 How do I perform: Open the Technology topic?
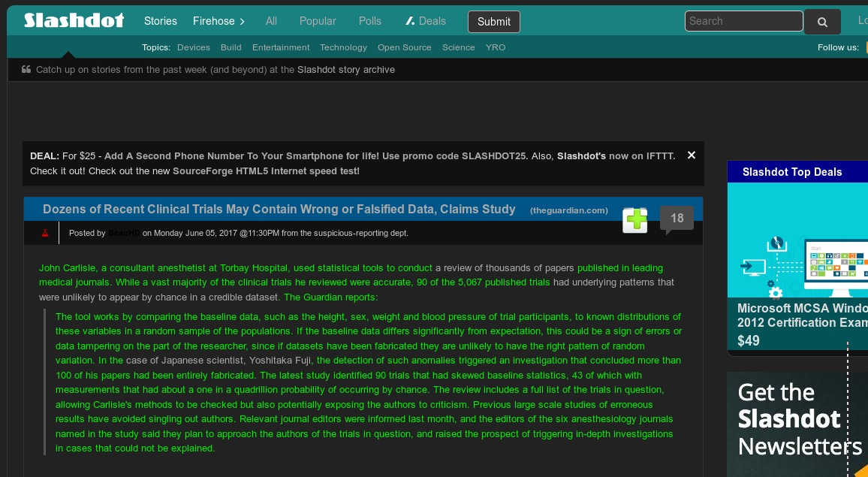343,47
